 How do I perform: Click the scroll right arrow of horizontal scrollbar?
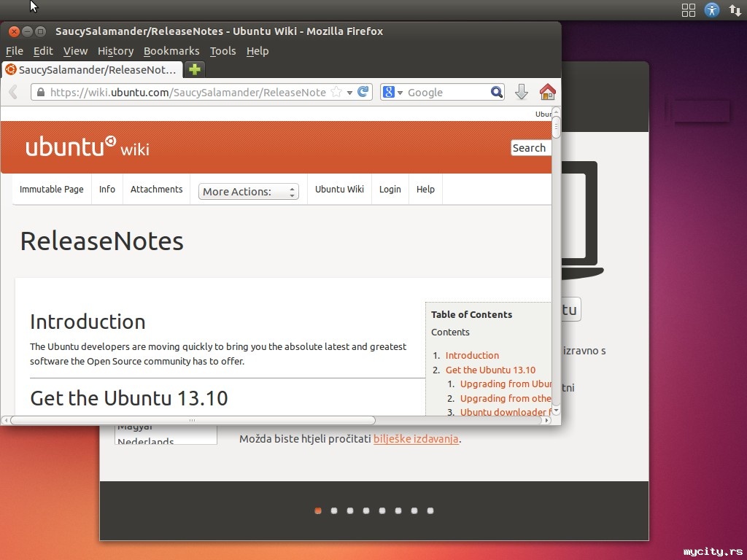point(547,421)
